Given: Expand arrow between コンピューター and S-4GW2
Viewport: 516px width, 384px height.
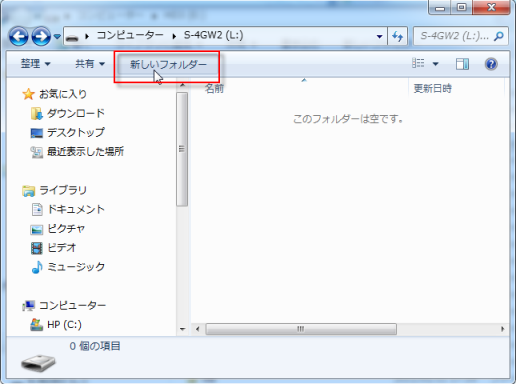Looking at the screenshot, I should point(174,36).
